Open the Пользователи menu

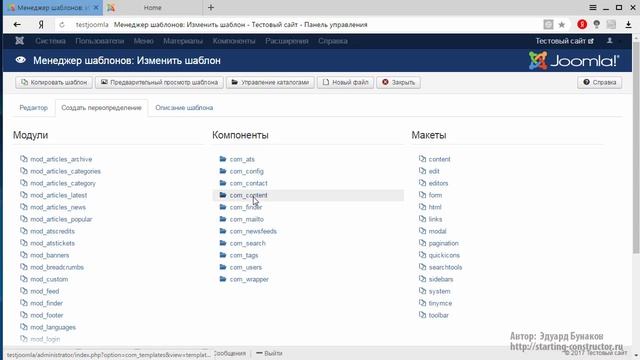pos(100,41)
